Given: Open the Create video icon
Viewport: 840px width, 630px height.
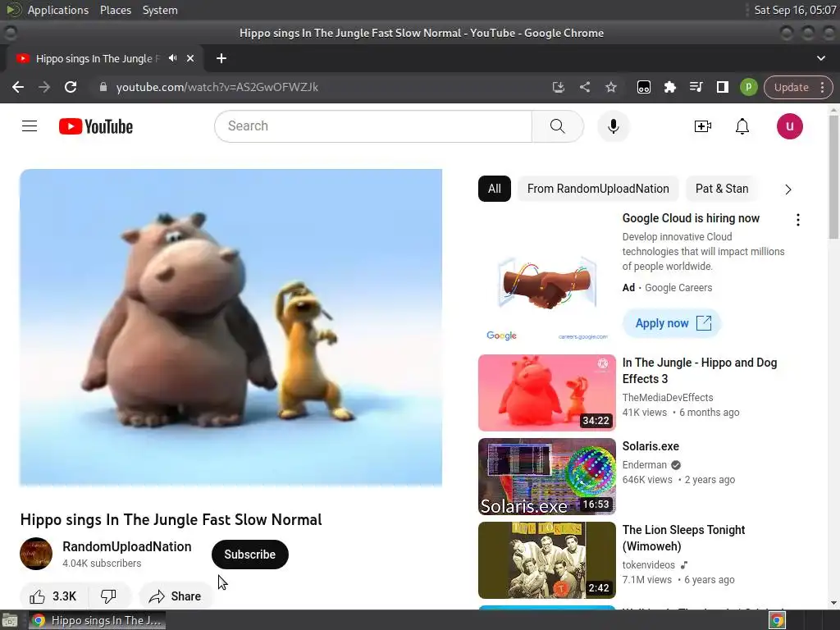Looking at the screenshot, I should (702, 126).
